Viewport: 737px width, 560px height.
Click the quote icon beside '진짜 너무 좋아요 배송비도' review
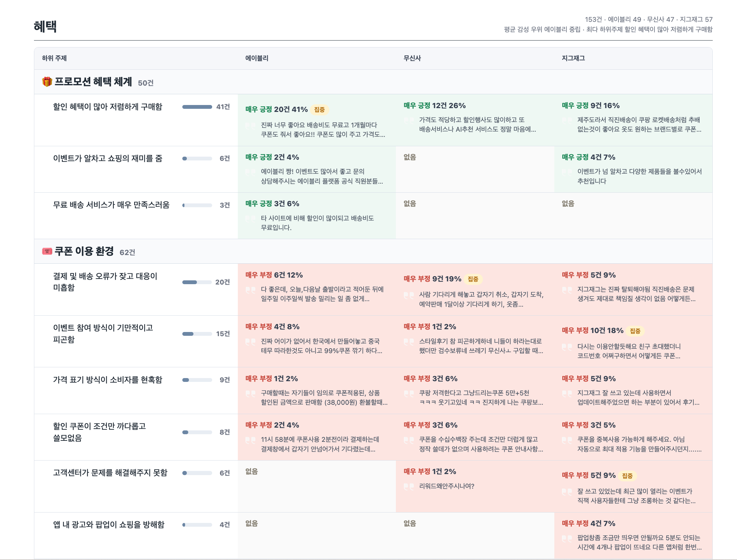coord(250,125)
